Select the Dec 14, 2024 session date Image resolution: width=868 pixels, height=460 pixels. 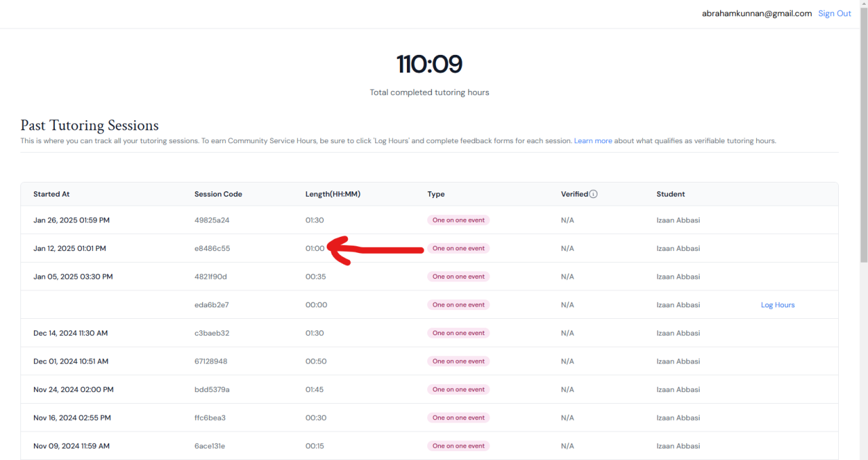pyautogui.click(x=71, y=333)
